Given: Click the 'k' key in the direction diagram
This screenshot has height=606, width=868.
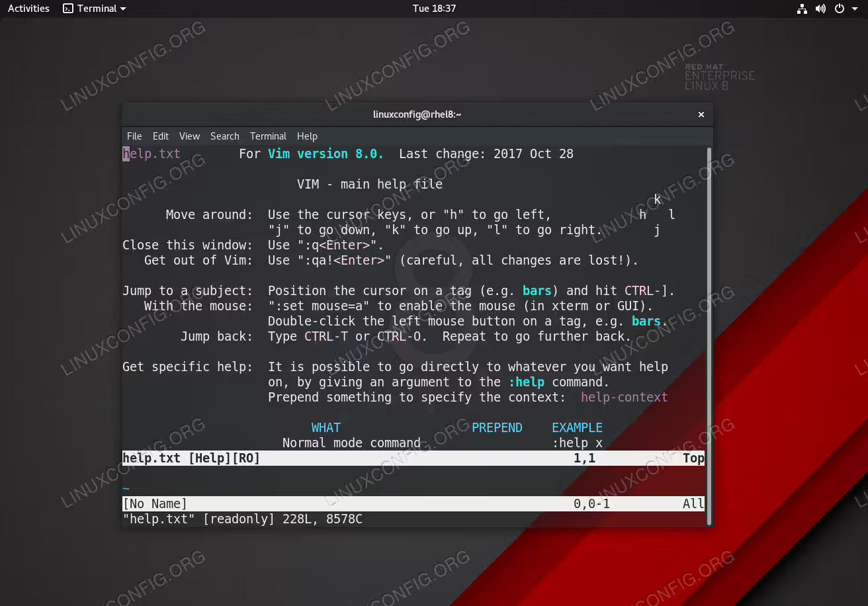Looking at the screenshot, I should [x=657, y=199].
